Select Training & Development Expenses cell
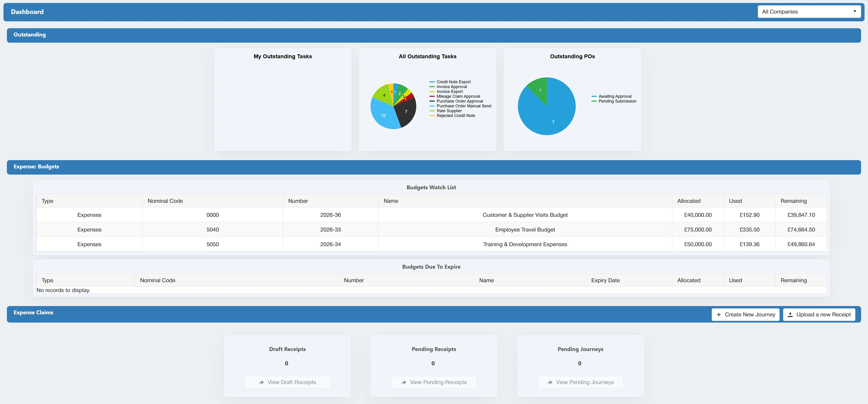Viewport: 868px width, 404px height. (525, 244)
